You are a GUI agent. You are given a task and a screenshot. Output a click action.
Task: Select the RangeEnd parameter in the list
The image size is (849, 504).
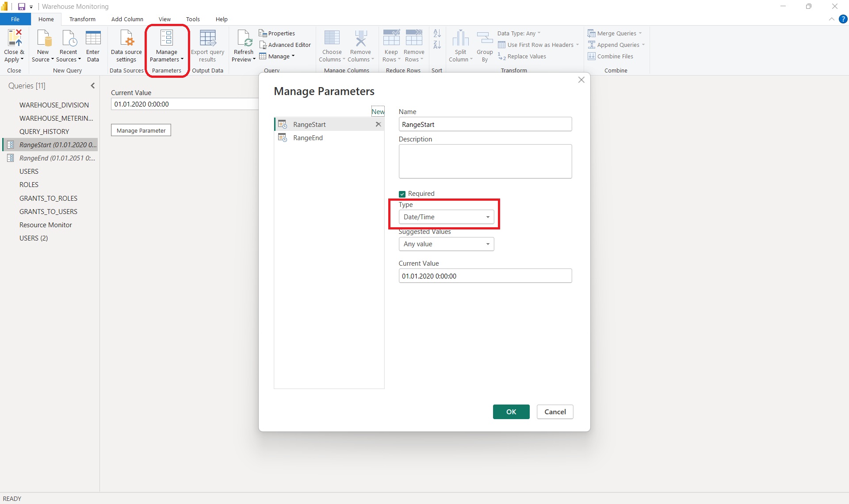tap(308, 138)
